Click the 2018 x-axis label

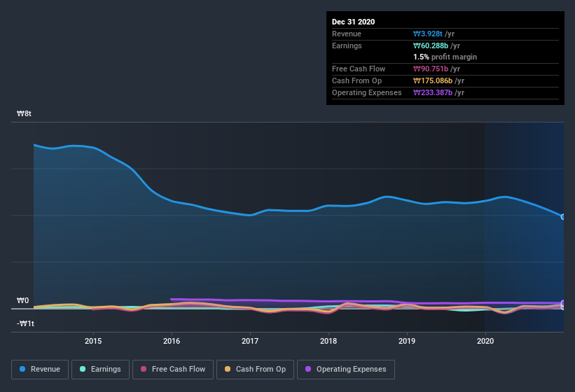click(328, 341)
